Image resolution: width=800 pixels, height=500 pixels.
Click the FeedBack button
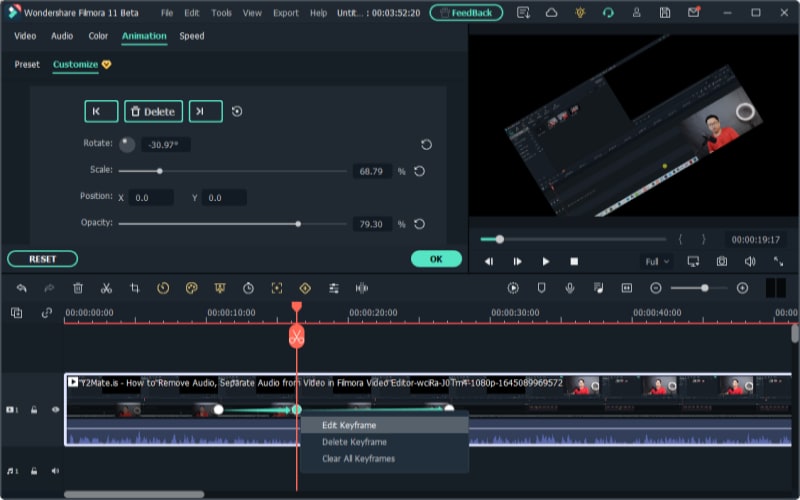[466, 13]
